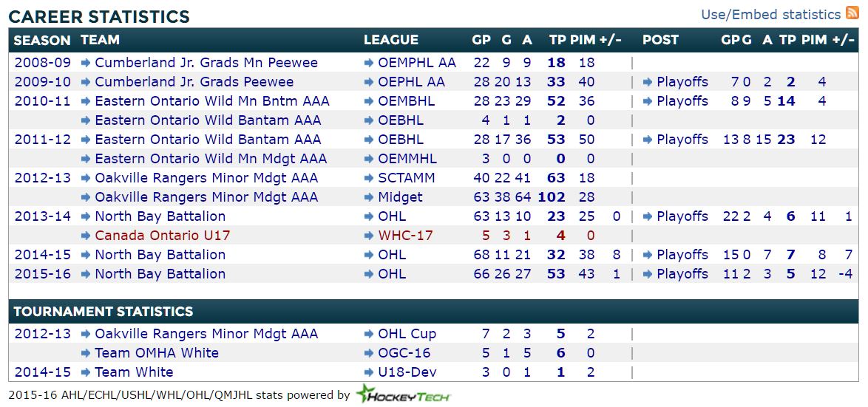Click arrow icon beside Canada Ontario U17
Viewport: 868px width, 407px height.
coord(86,236)
